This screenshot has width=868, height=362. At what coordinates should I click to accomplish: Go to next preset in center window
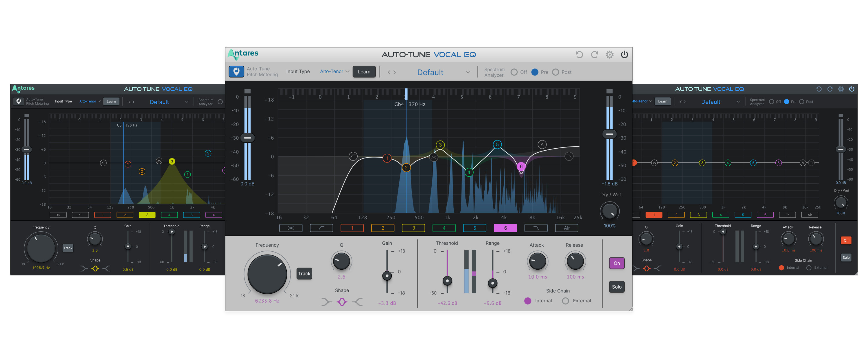395,72
